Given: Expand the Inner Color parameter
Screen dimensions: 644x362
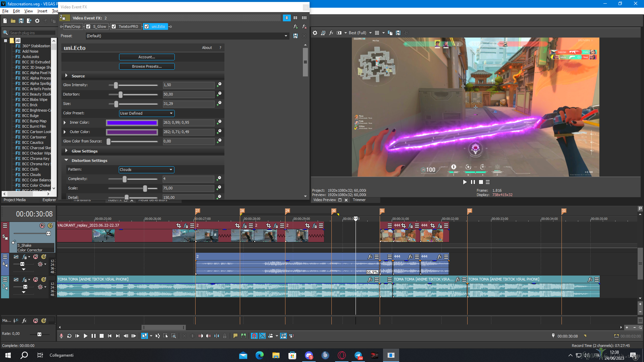Looking at the screenshot, I should (x=65, y=123).
